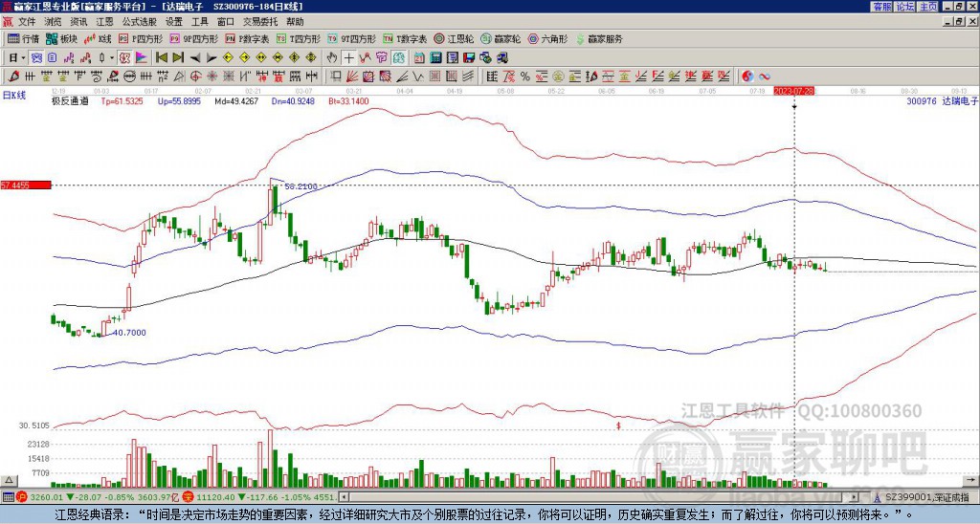Click the 2023-07-28 date marker
This screenshot has width=980, height=524.
pyautogui.click(x=793, y=91)
